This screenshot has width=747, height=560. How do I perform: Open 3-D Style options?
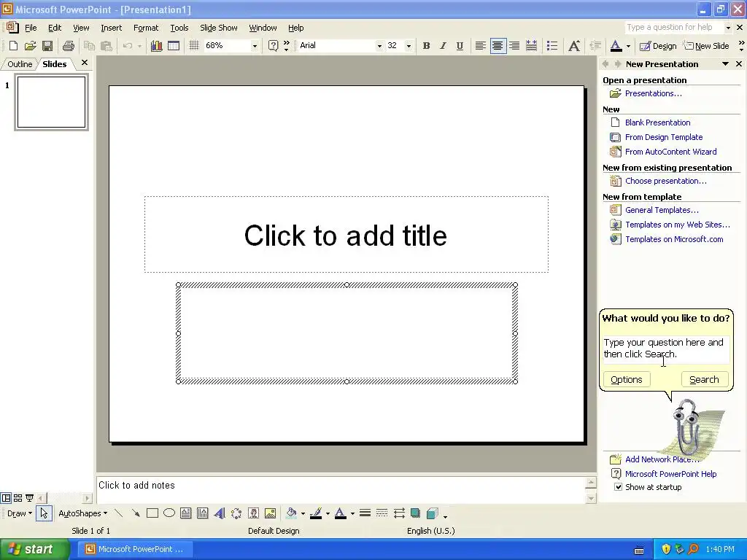point(433,513)
